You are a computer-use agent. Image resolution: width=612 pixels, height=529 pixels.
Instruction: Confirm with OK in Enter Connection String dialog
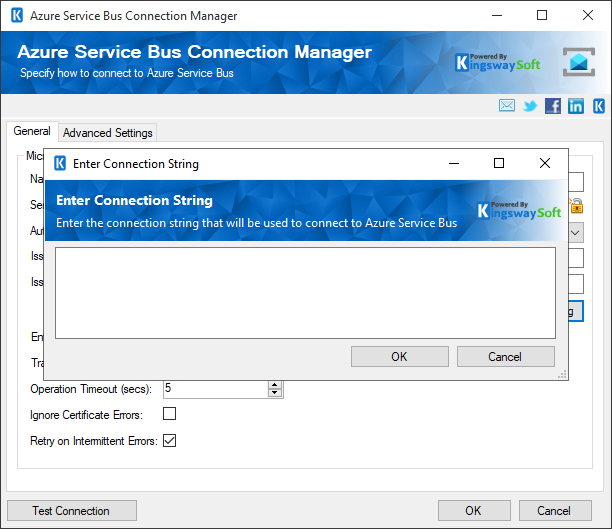[400, 356]
